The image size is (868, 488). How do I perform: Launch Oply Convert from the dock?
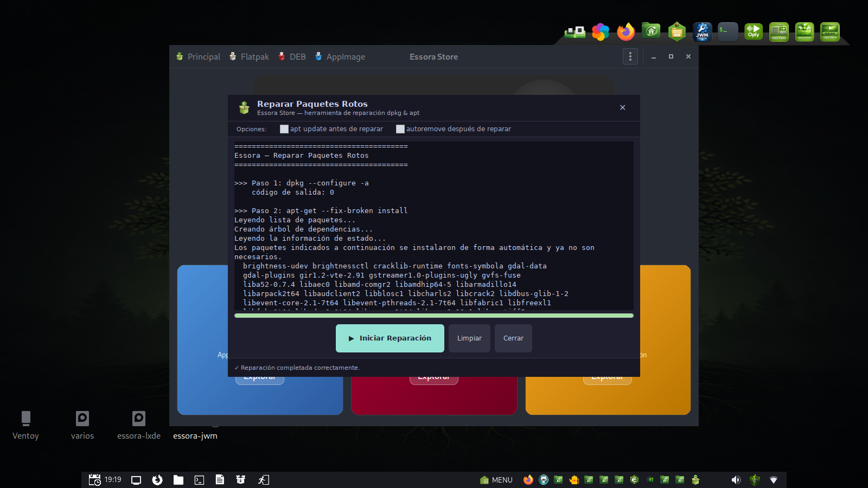tap(805, 31)
